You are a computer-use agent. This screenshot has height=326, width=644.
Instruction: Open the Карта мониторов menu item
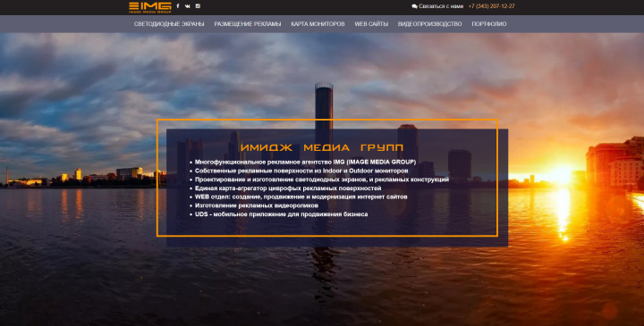[318, 24]
